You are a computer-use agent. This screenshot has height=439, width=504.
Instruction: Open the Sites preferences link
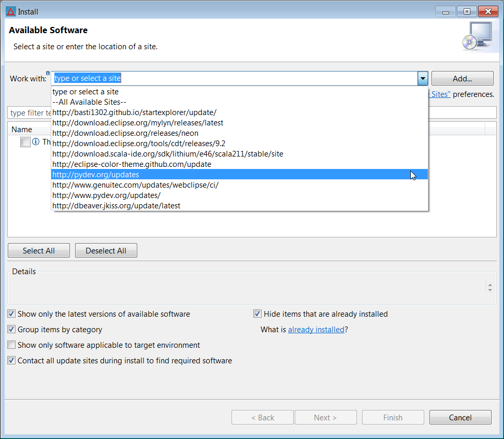(439, 94)
